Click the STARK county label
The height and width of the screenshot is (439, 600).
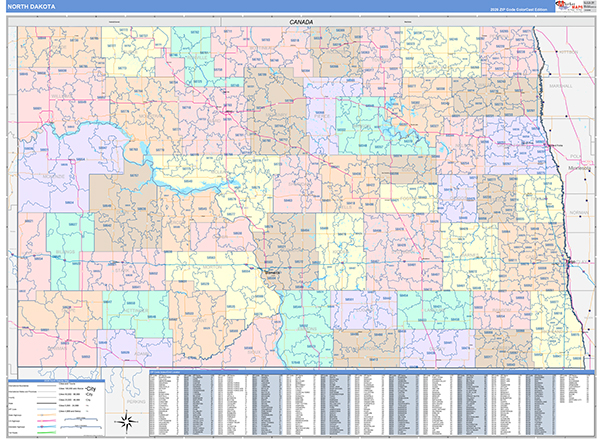pos(122,270)
